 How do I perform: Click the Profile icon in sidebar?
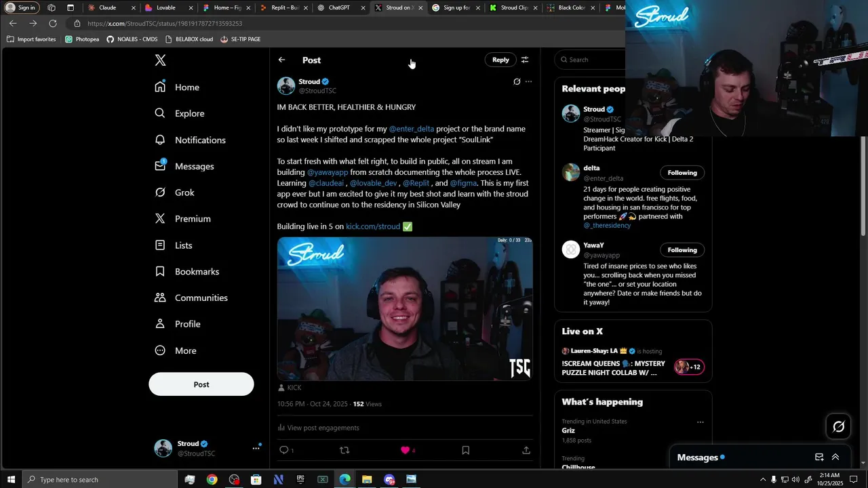tap(160, 324)
